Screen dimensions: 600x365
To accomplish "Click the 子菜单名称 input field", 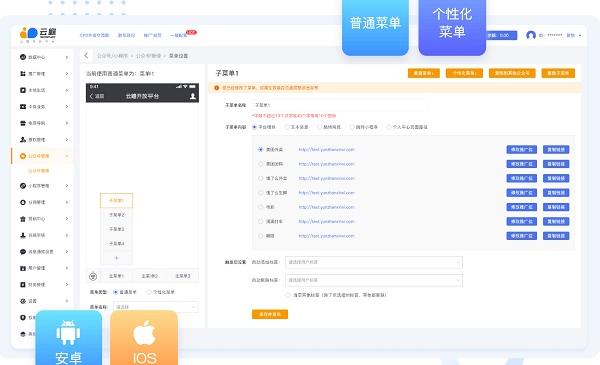I will tap(340, 105).
